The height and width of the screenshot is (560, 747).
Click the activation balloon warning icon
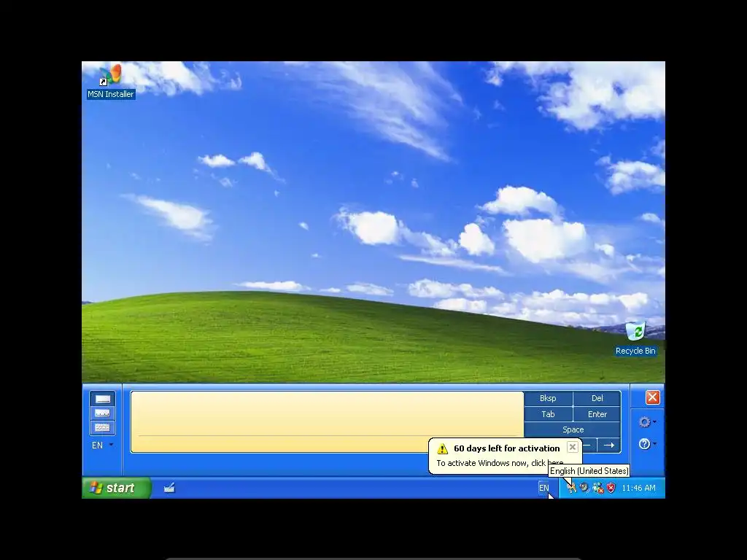443,448
